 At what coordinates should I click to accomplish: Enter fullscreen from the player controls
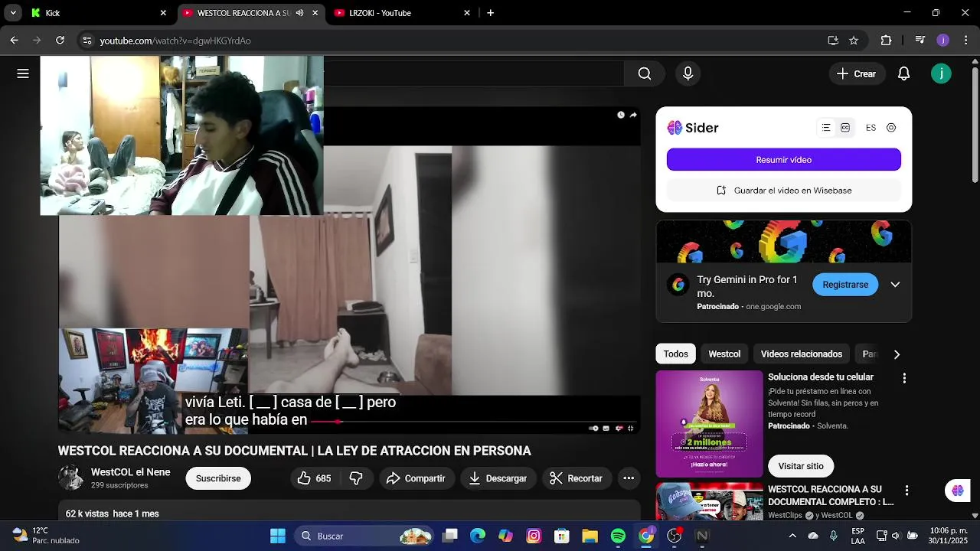pyautogui.click(x=631, y=428)
